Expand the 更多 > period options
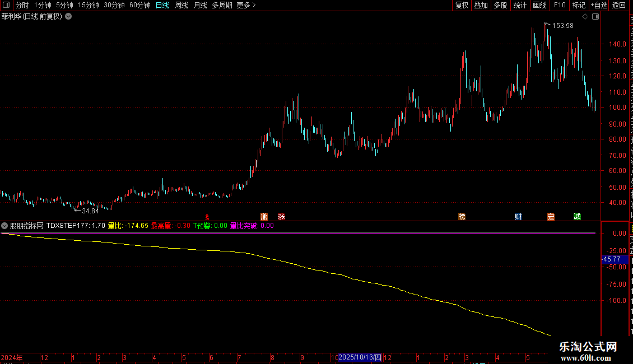This screenshot has width=633, height=364. click(246, 5)
